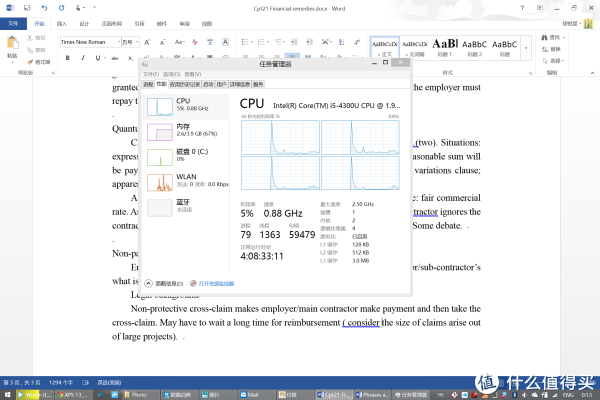Open Task Manager Options menu
This screenshot has height=400, width=600.
tap(171, 74)
